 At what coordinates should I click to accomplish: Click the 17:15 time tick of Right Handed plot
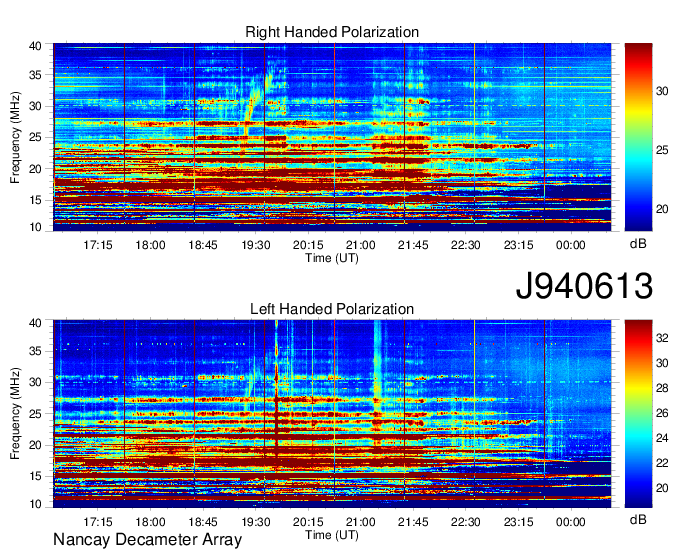tap(98, 245)
